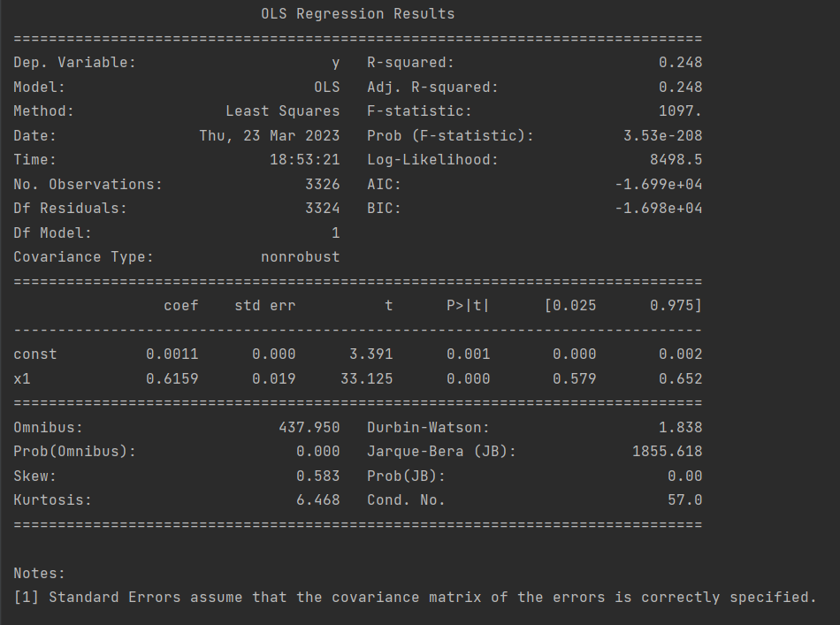
Task: Click the Method value 'Least Squares'
Action: [x=282, y=111]
